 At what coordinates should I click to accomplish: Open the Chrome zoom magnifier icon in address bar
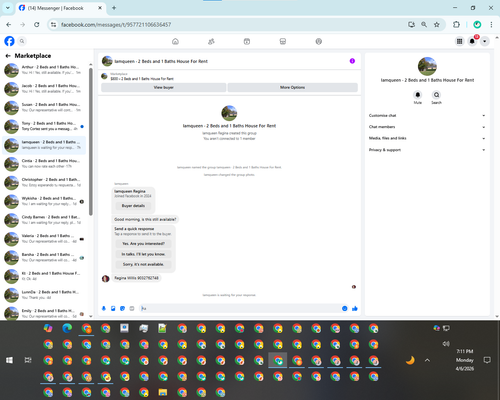pyautogui.click(x=424, y=25)
